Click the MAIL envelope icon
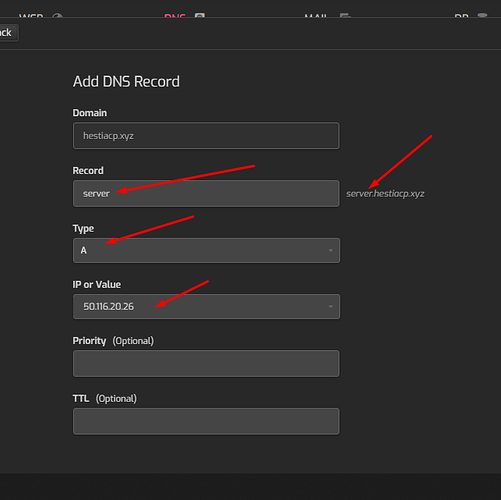The width and height of the screenshot is (501, 500). 345,15
